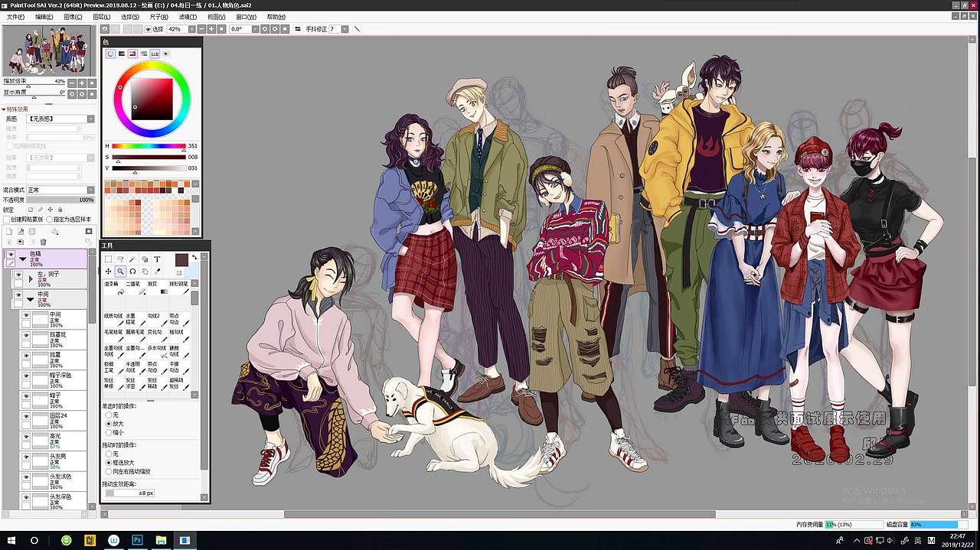Open the Windows Start menu
Image resolution: width=980 pixels, height=550 pixels.
coord(11,540)
